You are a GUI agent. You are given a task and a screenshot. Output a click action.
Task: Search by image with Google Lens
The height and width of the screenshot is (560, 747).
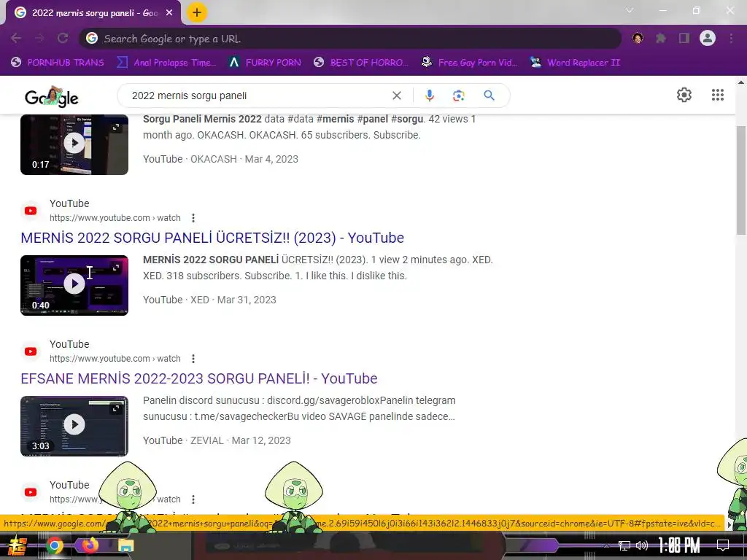coord(459,96)
